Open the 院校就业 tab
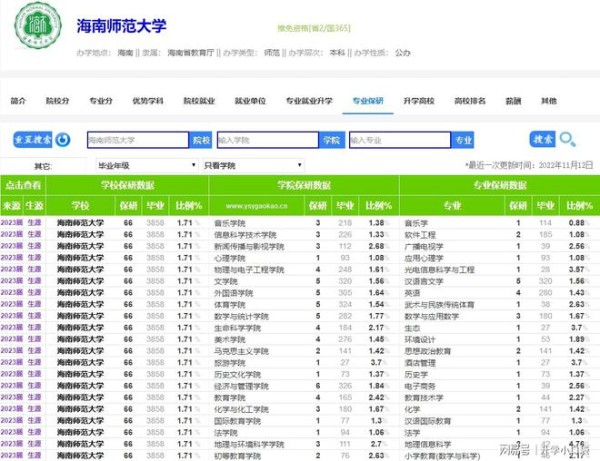Image resolution: width=600 pixels, height=461 pixels. click(199, 101)
